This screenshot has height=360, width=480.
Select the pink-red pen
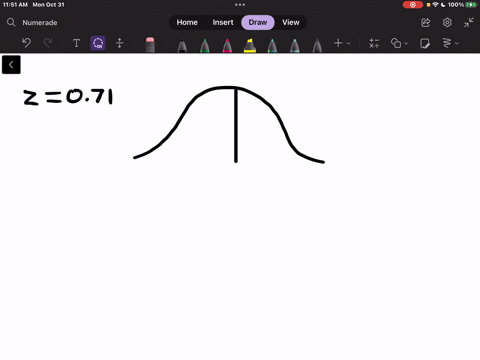(x=227, y=46)
